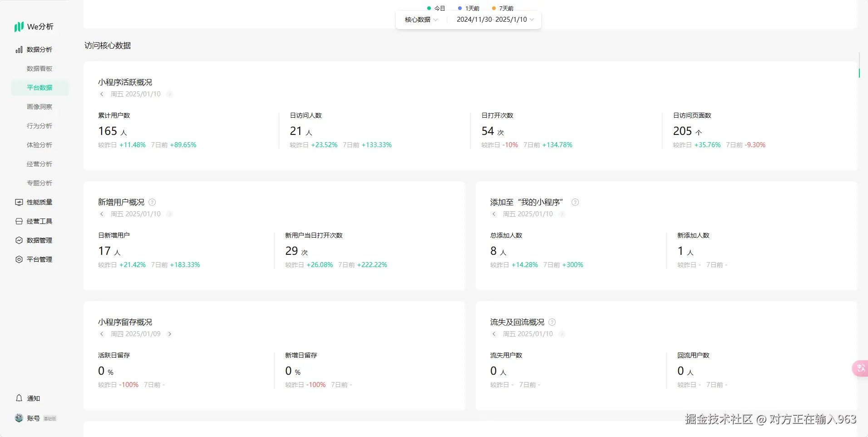Click the 日新增用户 value 17
The image size is (868, 437).
(x=104, y=251)
